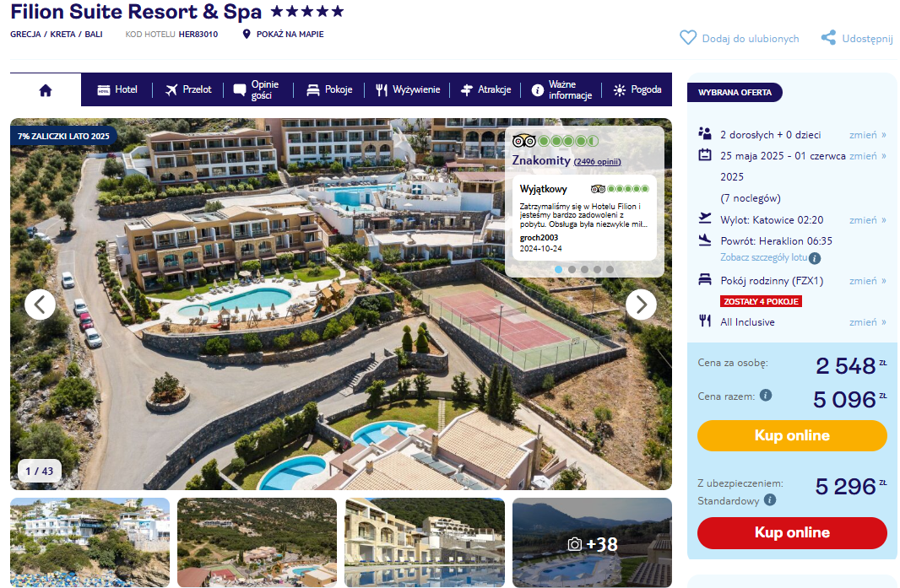This screenshot has width=900, height=588.
Task: Open info icon next to Cena razem
Action: point(766,396)
